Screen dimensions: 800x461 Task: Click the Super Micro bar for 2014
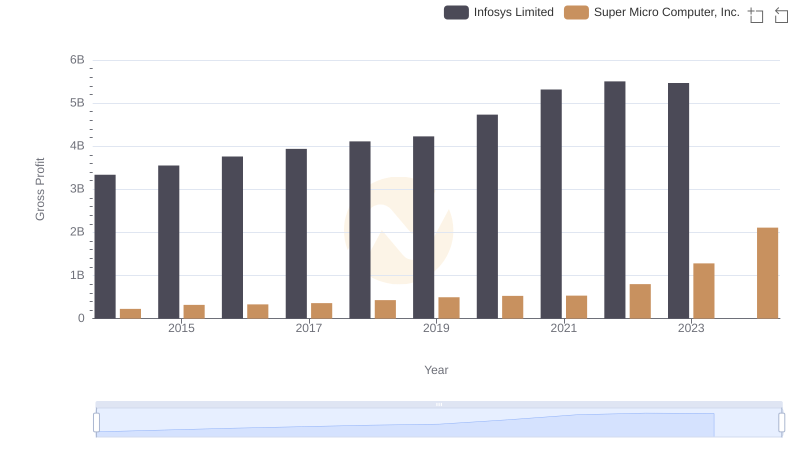131,314
